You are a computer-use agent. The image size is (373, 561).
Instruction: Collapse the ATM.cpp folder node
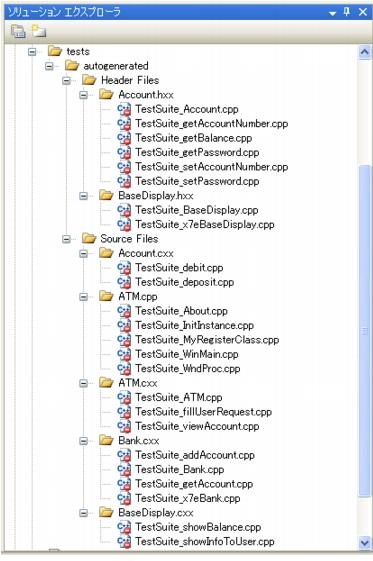pos(84,297)
